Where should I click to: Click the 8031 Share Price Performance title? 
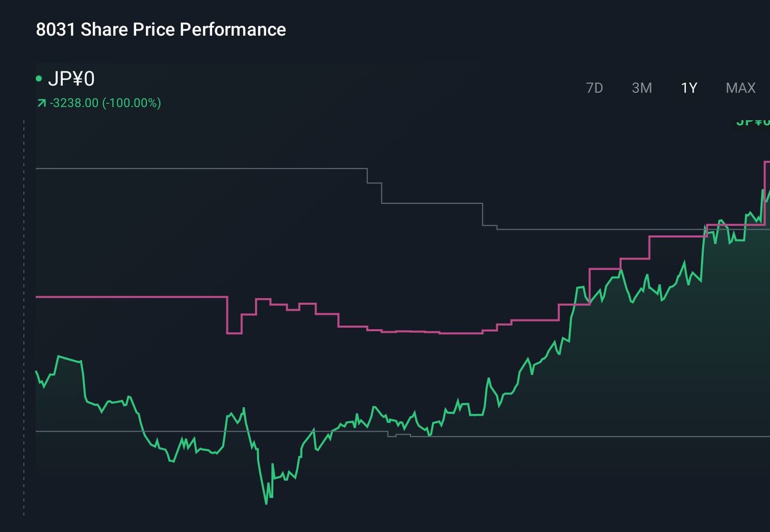pos(160,29)
